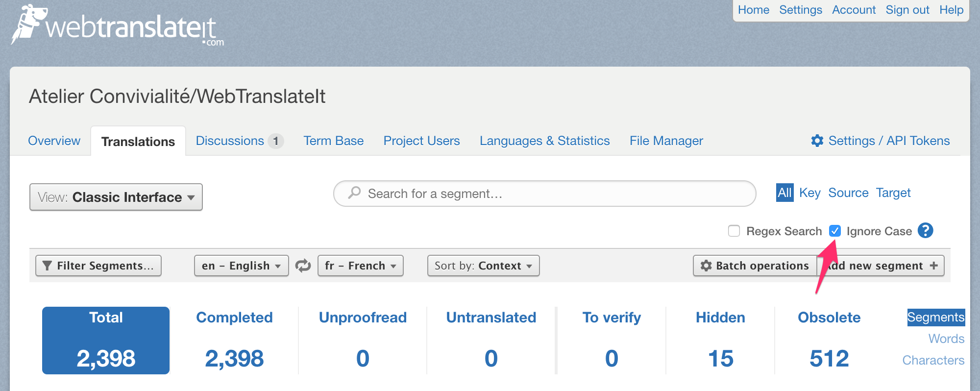Open the Account link
The height and width of the screenshot is (391, 980).
click(854, 10)
